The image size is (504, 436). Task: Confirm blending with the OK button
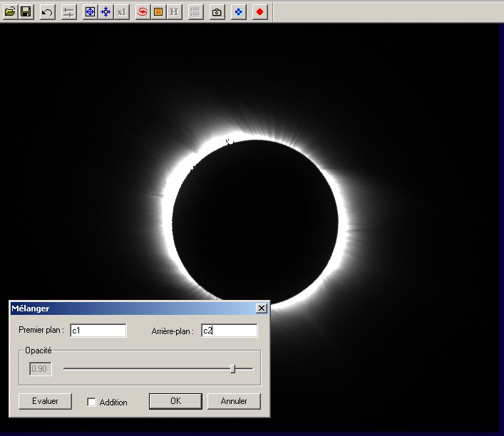[x=175, y=401]
